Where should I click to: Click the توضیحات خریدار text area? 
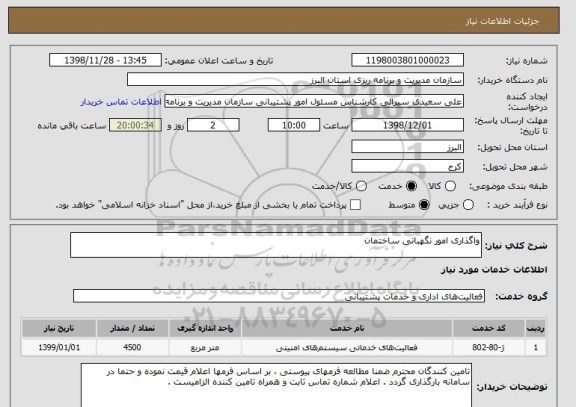pos(276,385)
